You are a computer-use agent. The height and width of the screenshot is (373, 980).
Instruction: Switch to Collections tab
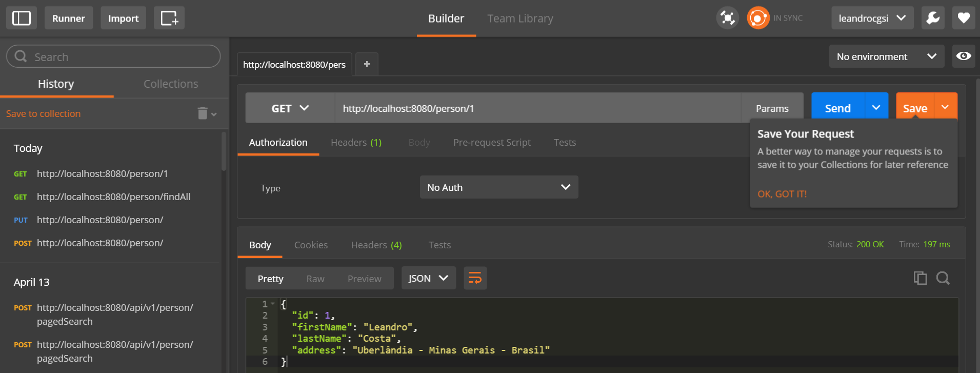171,84
